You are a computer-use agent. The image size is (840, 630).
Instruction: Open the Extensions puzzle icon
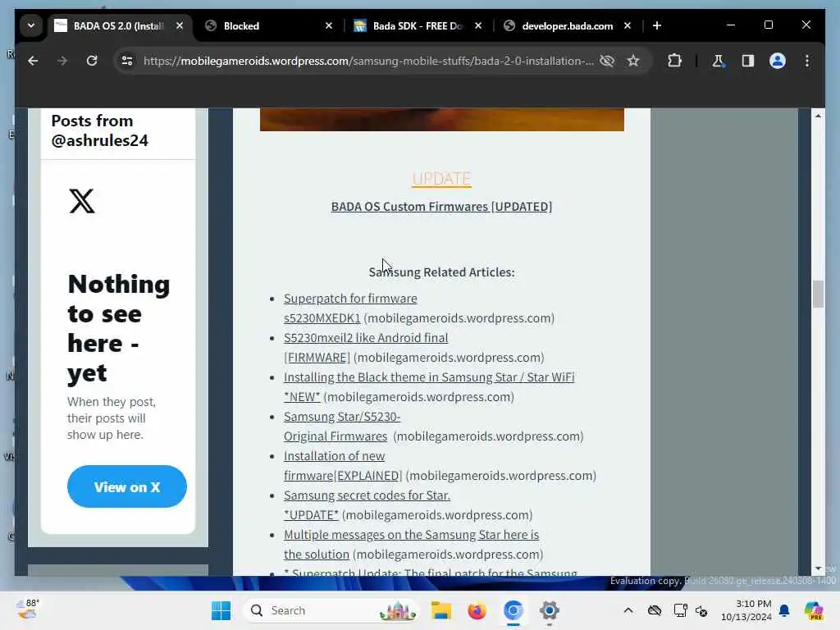tap(674, 61)
